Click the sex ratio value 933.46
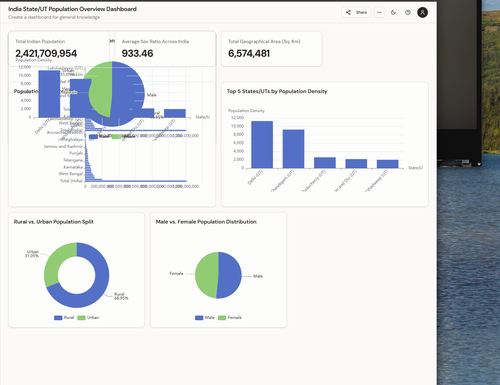The image size is (500, 385). pyautogui.click(x=137, y=53)
